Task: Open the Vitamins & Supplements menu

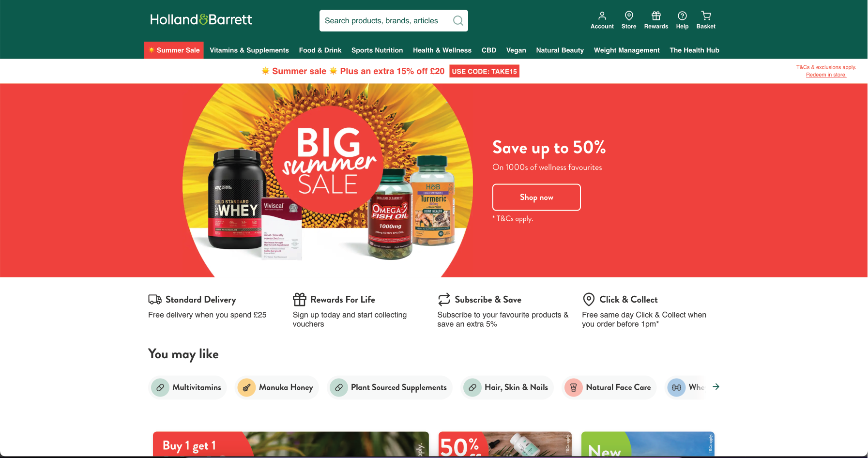Action: 249,50
